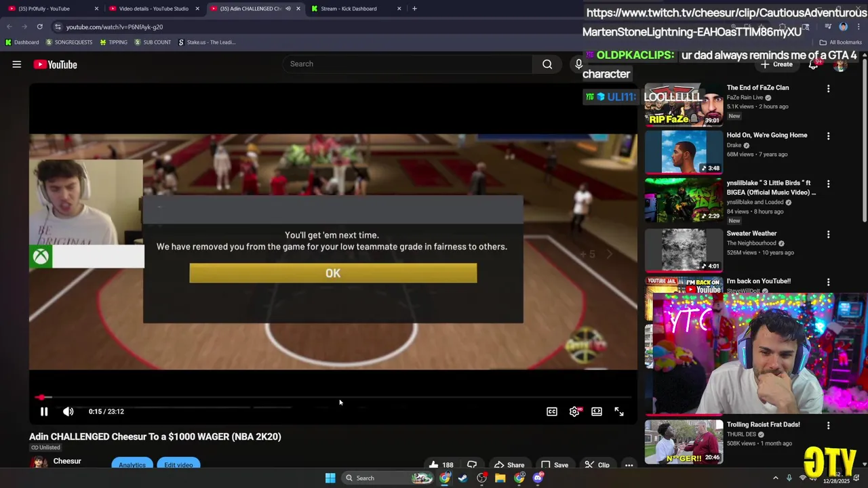Image resolution: width=868 pixels, height=488 pixels.
Task: Click the search magnifier button
Action: click(547, 64)
